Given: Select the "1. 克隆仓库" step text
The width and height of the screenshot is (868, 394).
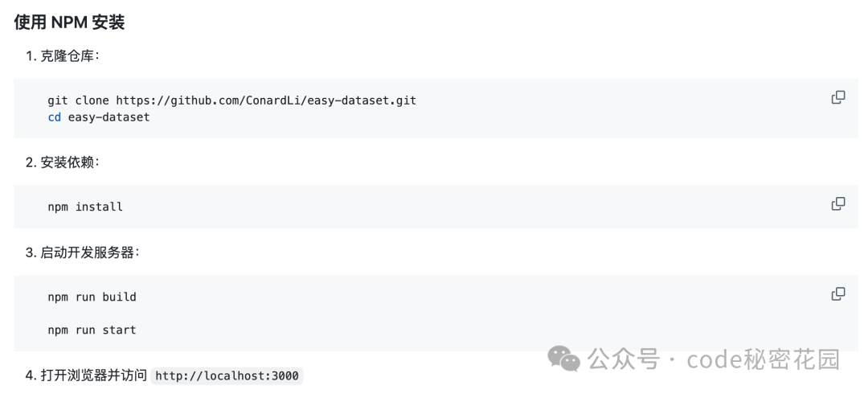Looking at the screenshot, I should [63, 56].
